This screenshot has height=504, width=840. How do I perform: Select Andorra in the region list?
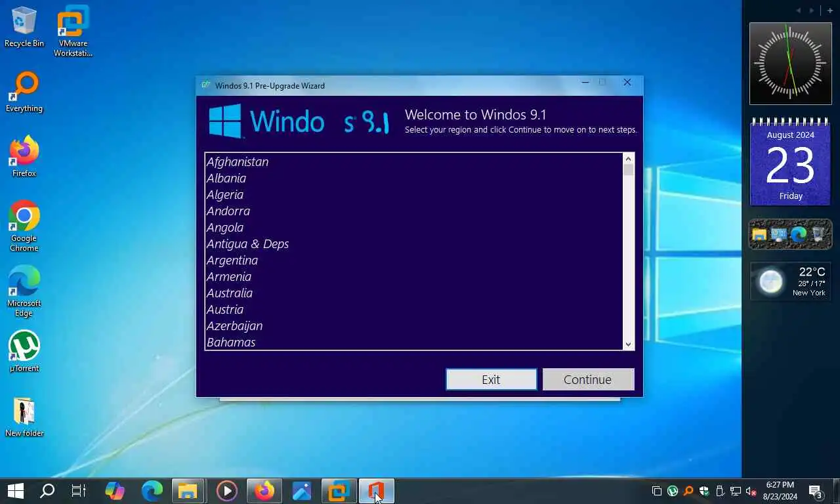point(413,211)
